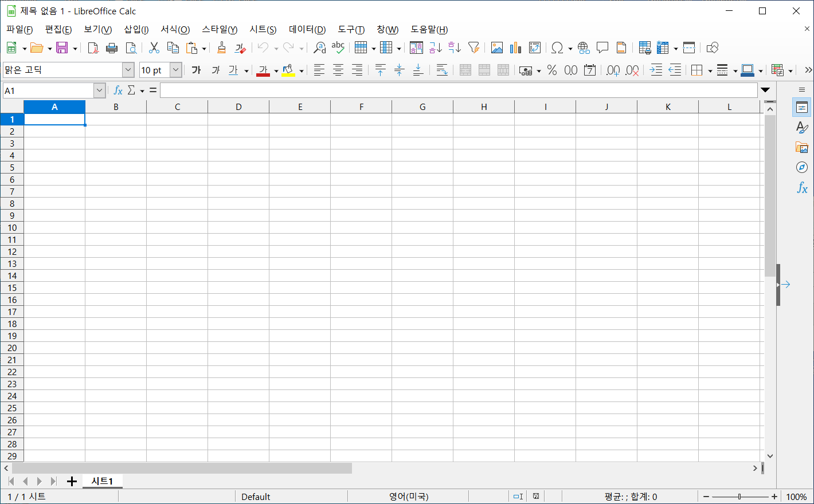Image resolution: width=814 pixels, height=504 pixels.
Task: Run spelling check abc icon
Action: coord(338,48)
